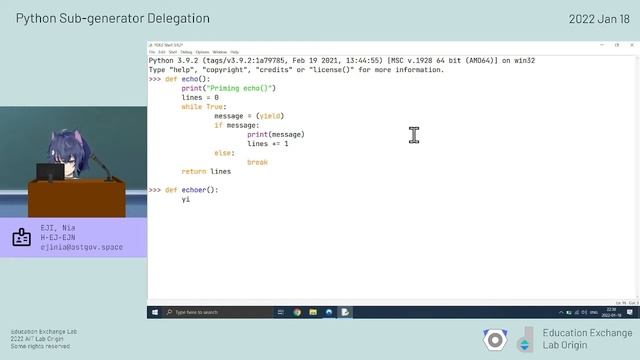Open the Help menu in IDLE

[234, 52]
